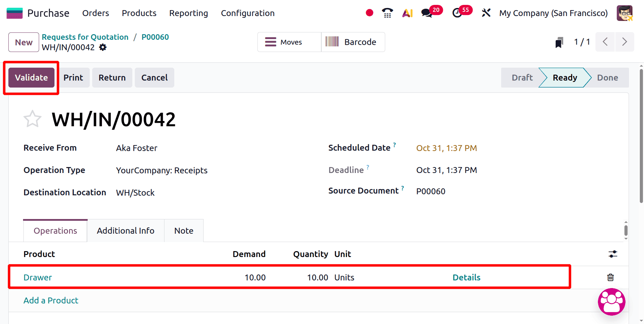The height and width of the screenshot is (324, 644).
Task: Delete the Drawer line with trash icon
Action: tap(610, 277)
